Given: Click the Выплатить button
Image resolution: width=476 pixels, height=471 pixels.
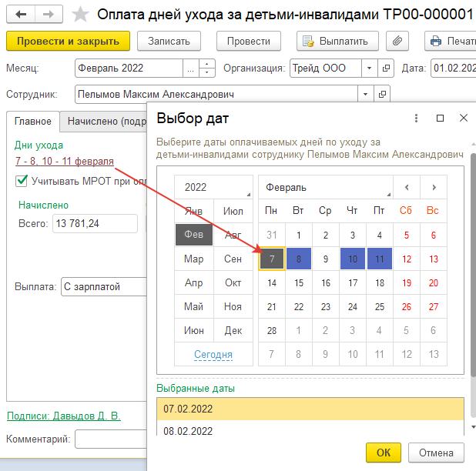Looking at the screenshot, I should click(337, 41).
